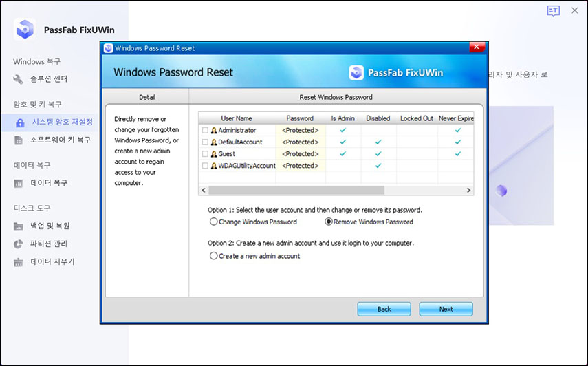Check the Administrator account checkbox

205,130
